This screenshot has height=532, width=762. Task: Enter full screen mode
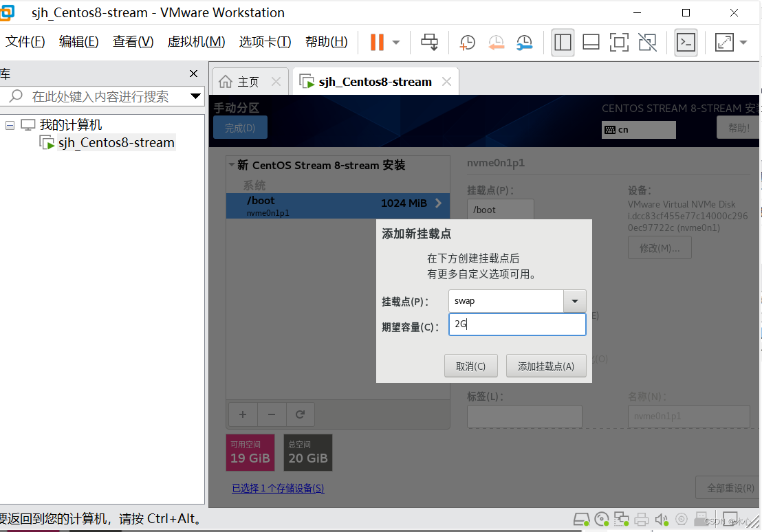tap(619, 42)
